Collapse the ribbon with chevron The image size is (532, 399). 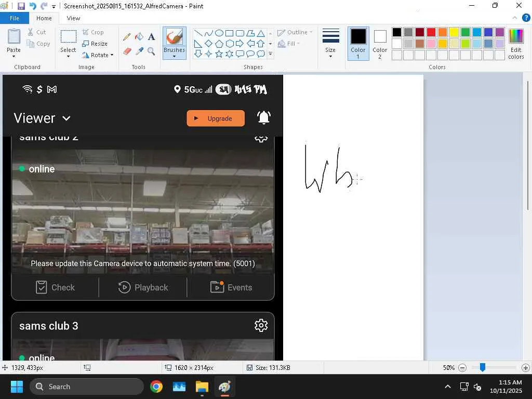click(515, 18)
